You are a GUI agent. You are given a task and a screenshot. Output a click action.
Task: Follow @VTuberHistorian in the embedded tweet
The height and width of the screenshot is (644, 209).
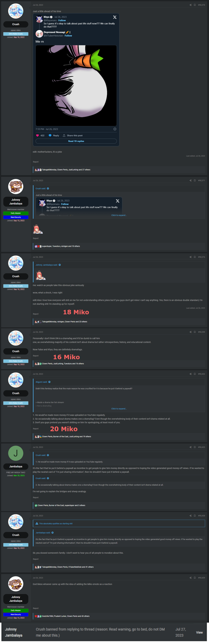pos(68,36)
